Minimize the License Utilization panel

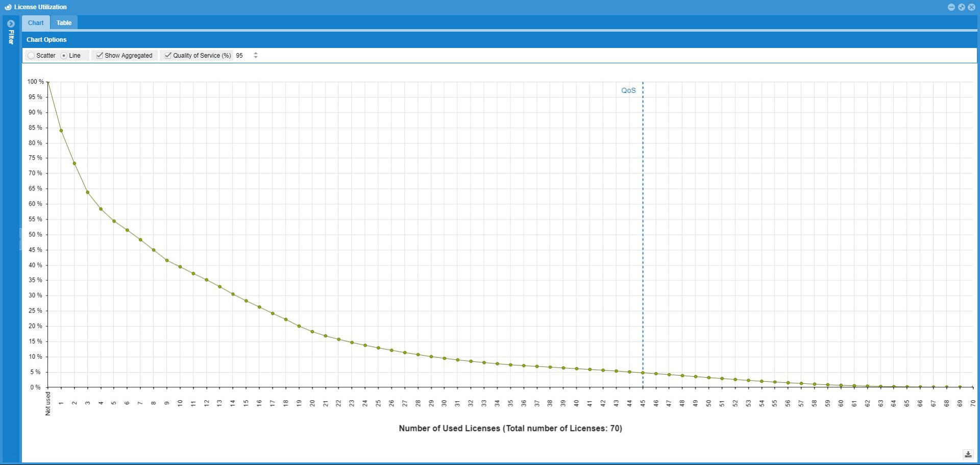tap(951, 7)
